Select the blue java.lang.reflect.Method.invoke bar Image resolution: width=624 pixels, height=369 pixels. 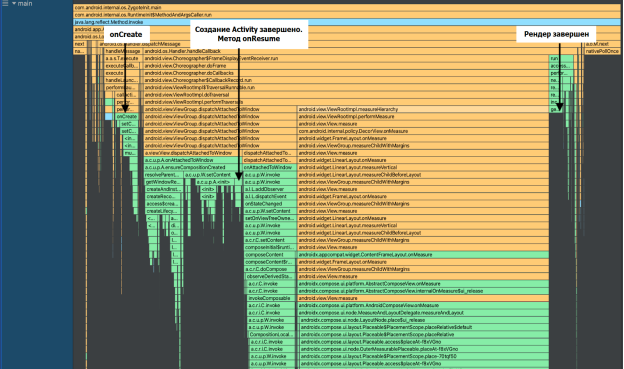coord(347,22)
